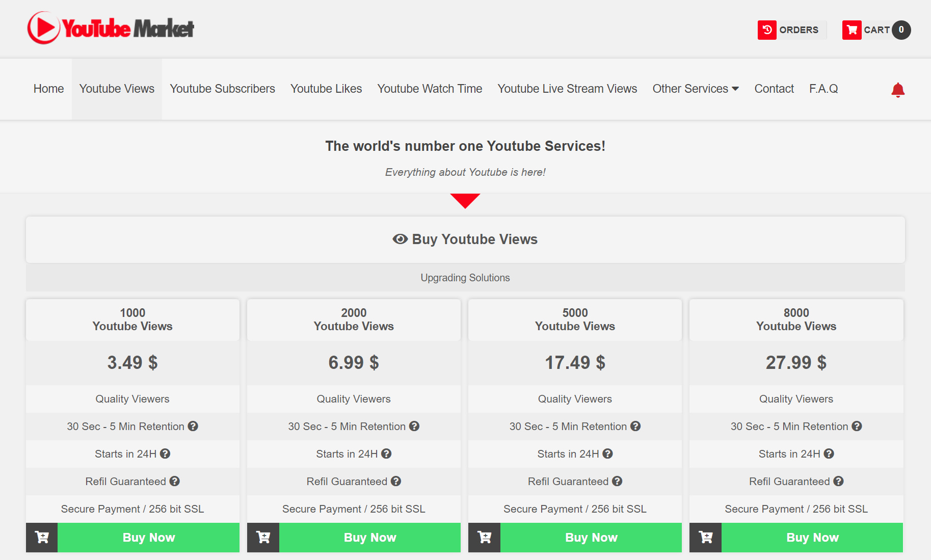Click the cart item count badge

point(901,30)
